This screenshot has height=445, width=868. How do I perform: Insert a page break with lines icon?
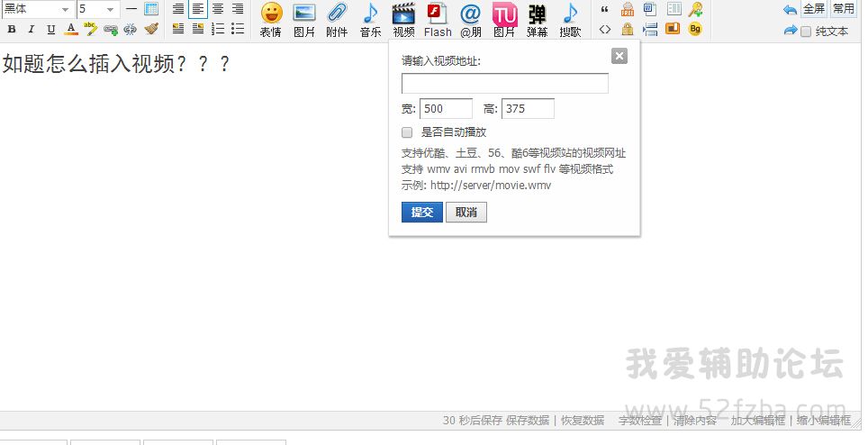[x=650, y=29]
